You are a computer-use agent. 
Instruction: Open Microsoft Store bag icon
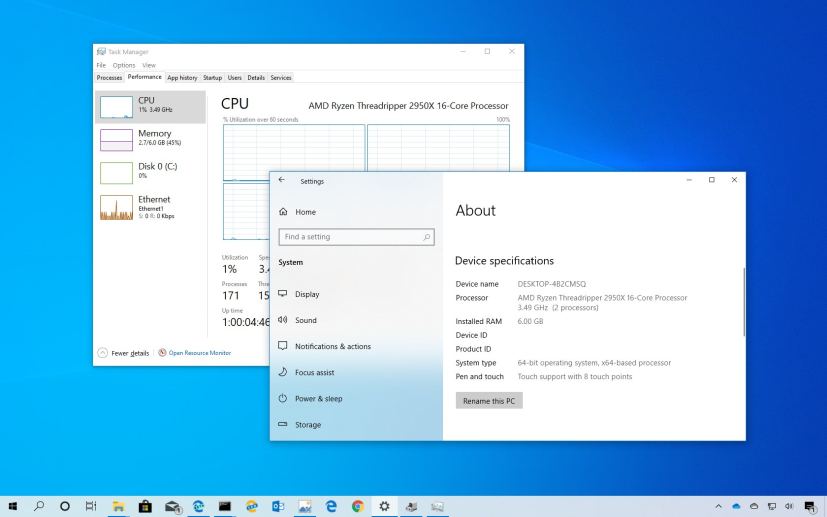point(145,506)
